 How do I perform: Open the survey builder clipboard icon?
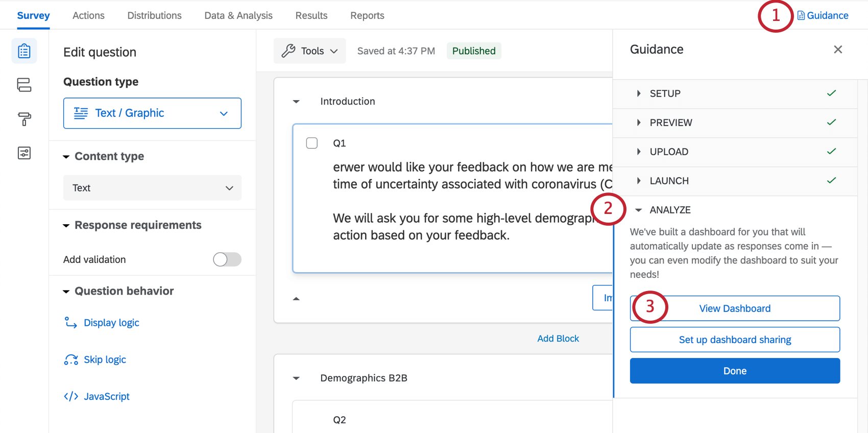pos(24,51)
